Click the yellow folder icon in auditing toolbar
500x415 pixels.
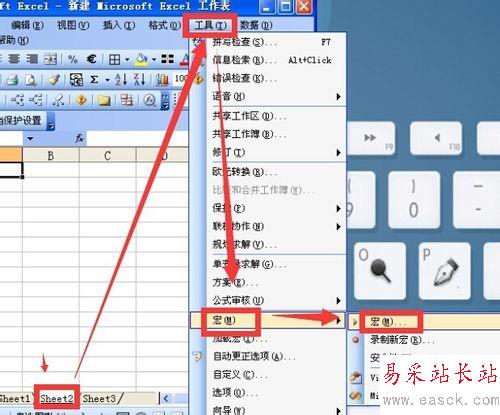(x=104, y=100)
